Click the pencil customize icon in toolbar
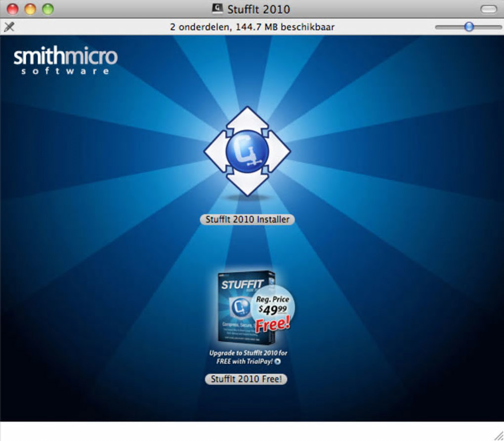The height and width of the screenshot is (441, 504). (9, 27)
